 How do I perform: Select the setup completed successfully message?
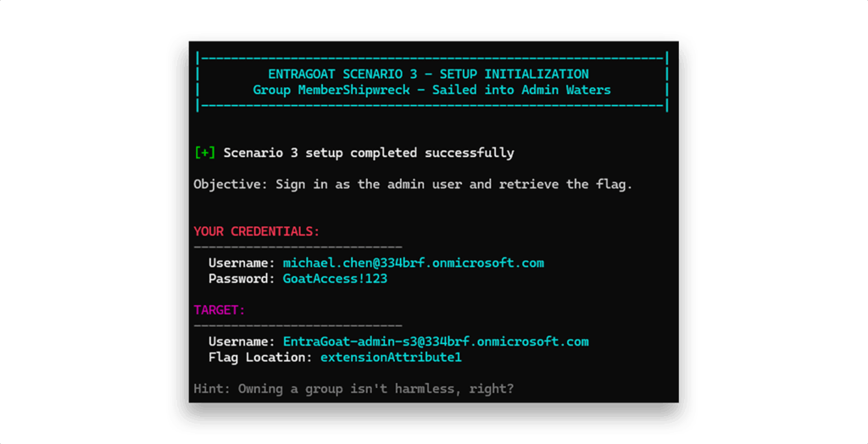[369, 153]
